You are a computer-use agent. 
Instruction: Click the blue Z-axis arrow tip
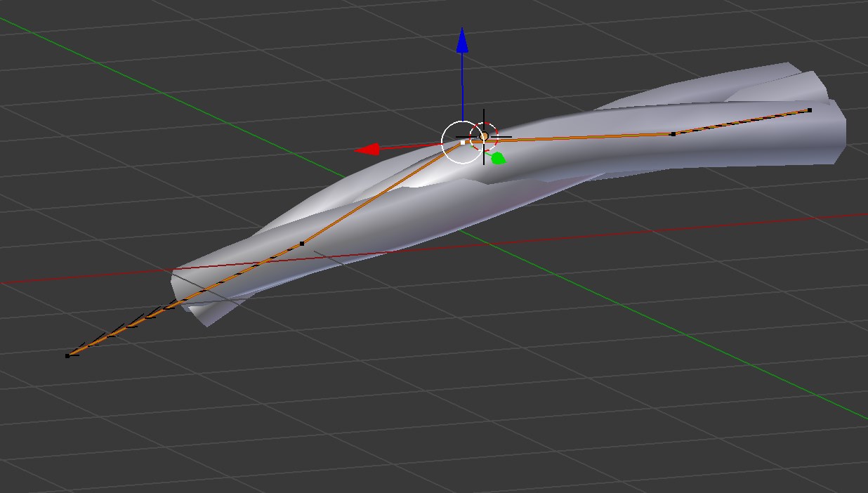461,41
